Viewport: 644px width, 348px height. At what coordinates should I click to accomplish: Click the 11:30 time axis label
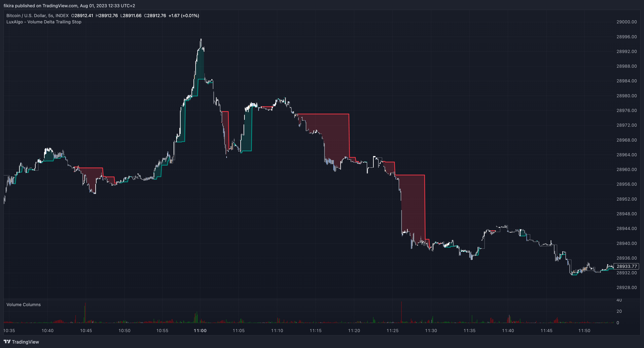point(431,330)
